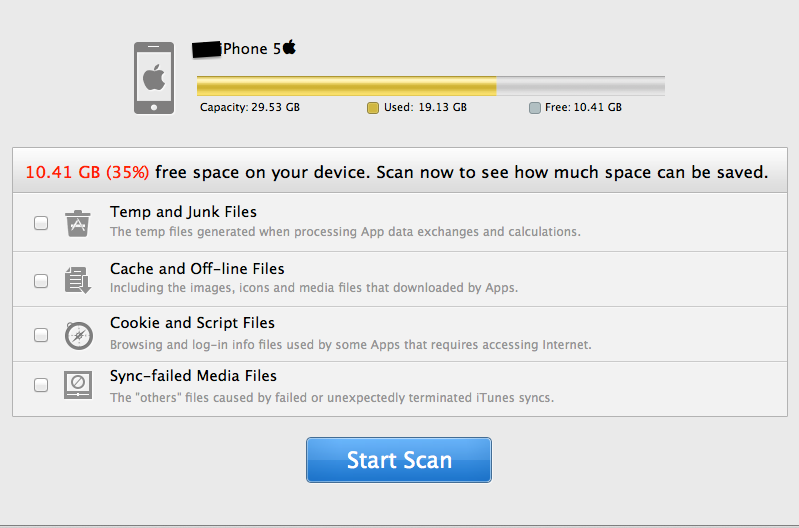Click the Sync-failed Media Files icon
The height and width of the screenshot is (528, 799).
pos(78,385)
